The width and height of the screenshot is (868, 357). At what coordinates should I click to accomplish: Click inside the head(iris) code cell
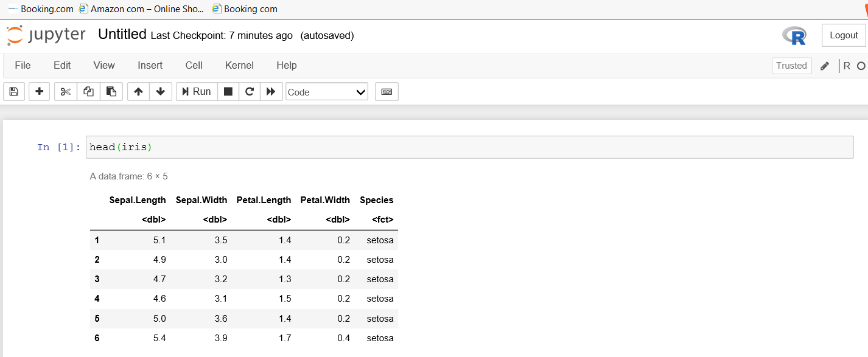(183, 147)
